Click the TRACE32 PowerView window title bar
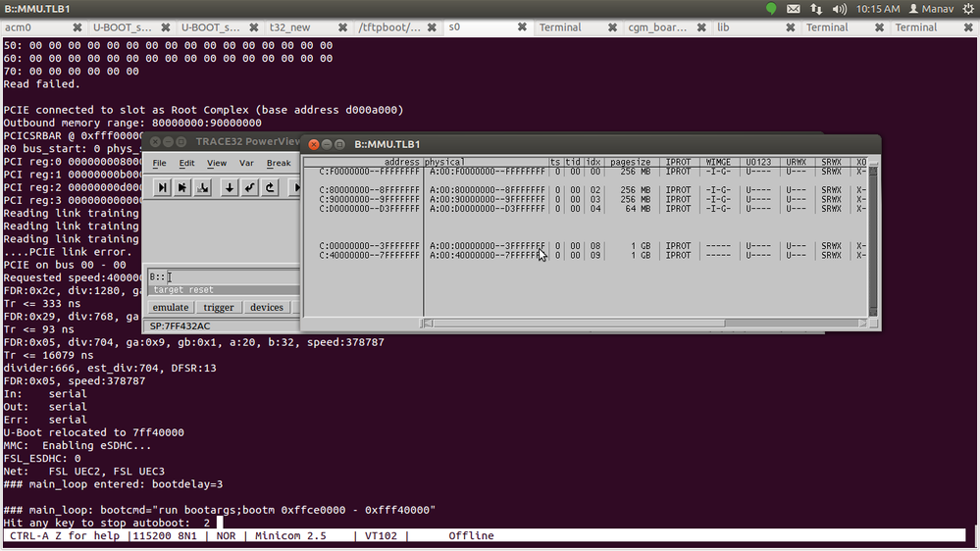980x551 pixels. (222, 142)
